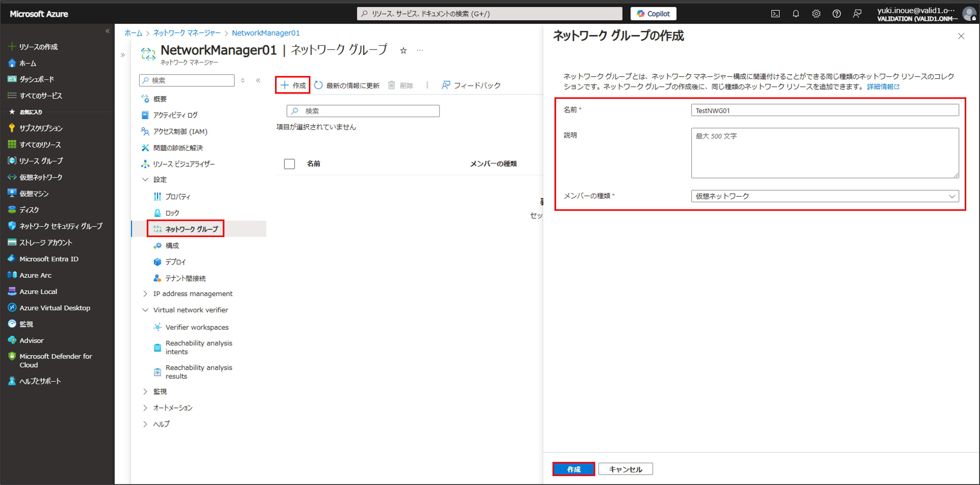Image resolution: width=980 pixels, height=485 pixels.
Task: Open the user account avatar
Action: coord(969,14)
